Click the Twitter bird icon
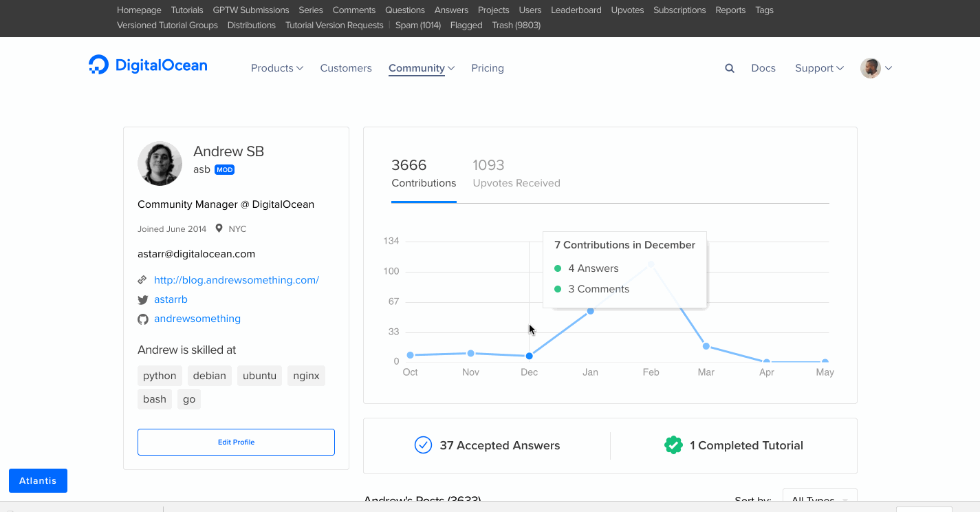The height and width of the screenshot is (512, 980). tap(143, 300)
